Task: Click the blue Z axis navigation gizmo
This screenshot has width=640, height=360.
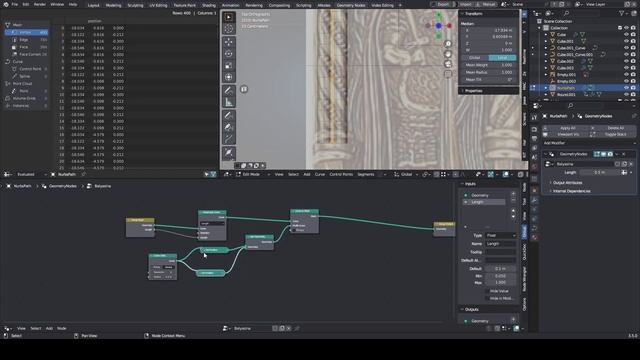Action: 438,26
